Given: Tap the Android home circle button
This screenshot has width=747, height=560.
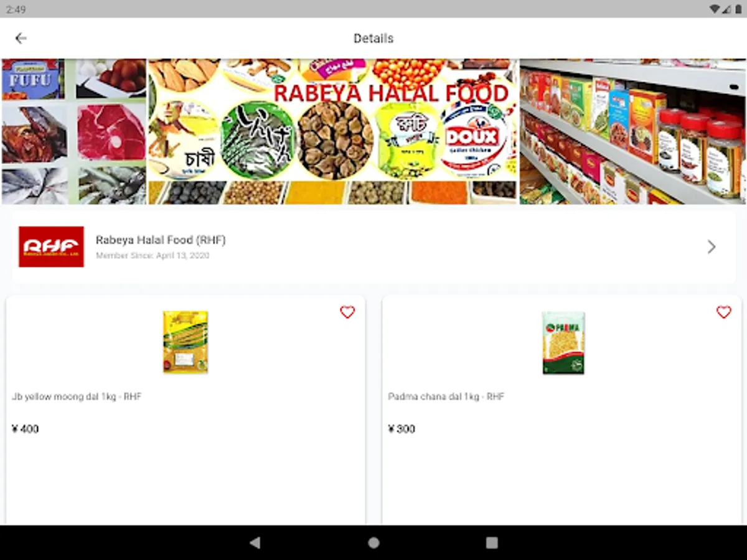Looking at the screenshot, I should 374,543.
